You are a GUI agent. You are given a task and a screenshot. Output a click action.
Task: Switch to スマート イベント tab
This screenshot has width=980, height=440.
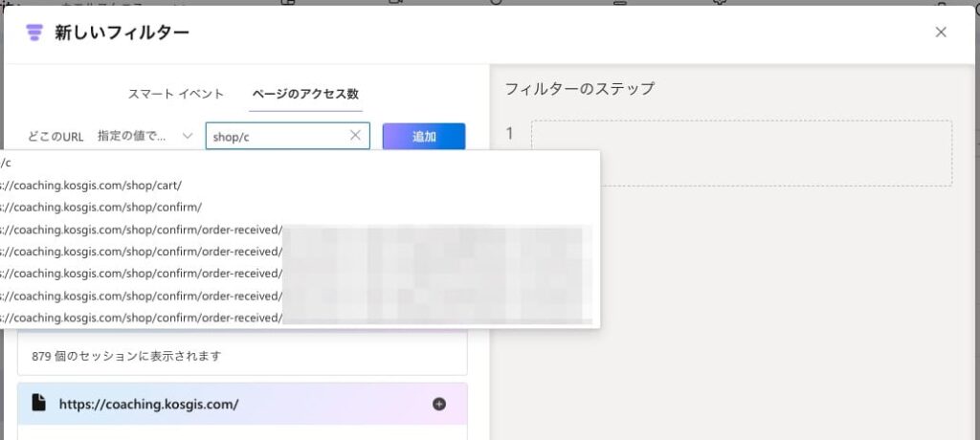pyautogui.click(x=176, y=95)
